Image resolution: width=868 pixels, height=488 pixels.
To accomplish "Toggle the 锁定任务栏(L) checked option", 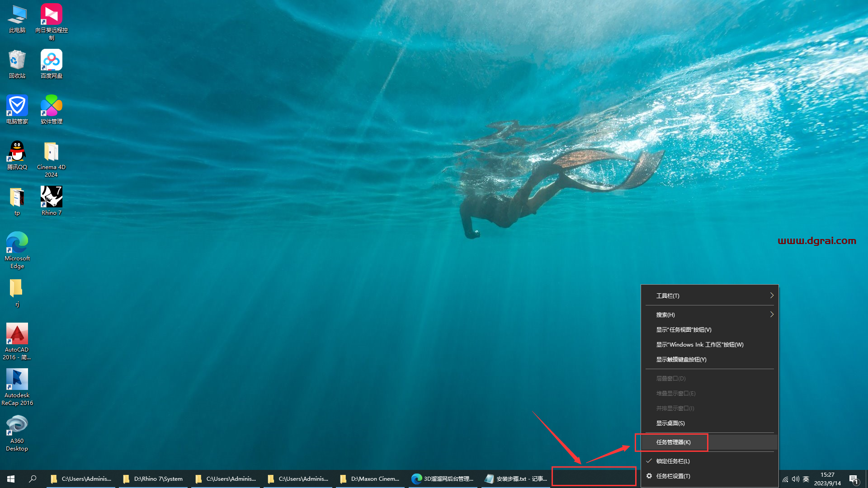I will point(710,461).
